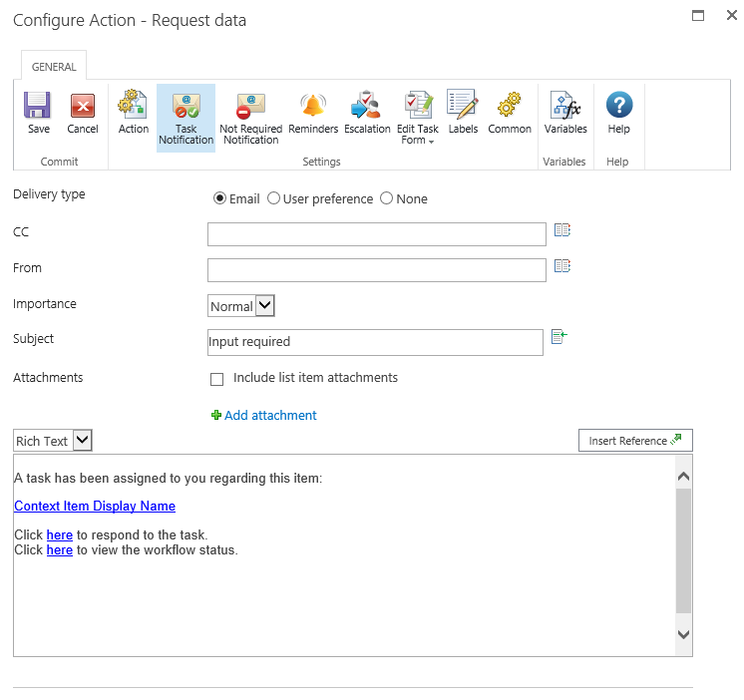Click the Add attachment link
The width and height of the screenshot is (744, 700).
pos(269,416)
